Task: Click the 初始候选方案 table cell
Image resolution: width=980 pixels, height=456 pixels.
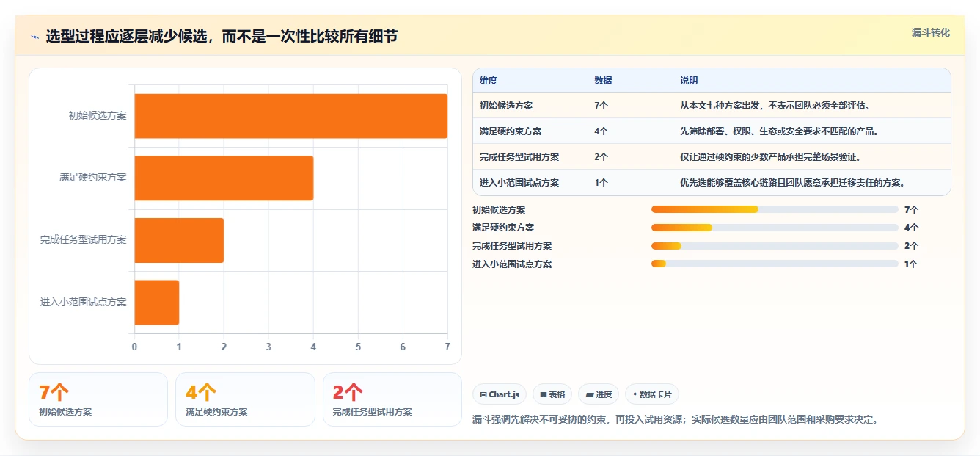Action: pos(506,106)
